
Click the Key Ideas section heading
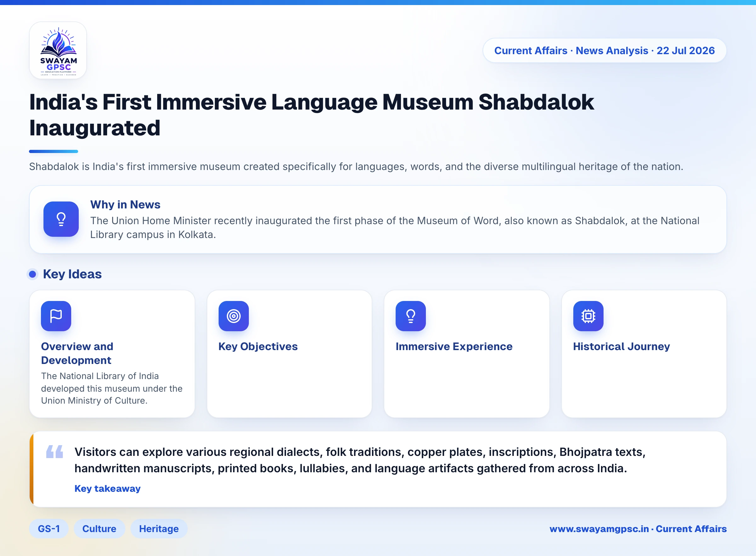pyautogui.click(x=72, y=274)
